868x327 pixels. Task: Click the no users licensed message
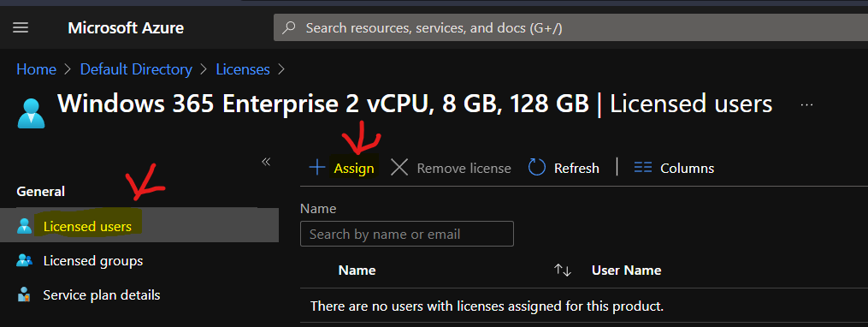tap(487, 306)
